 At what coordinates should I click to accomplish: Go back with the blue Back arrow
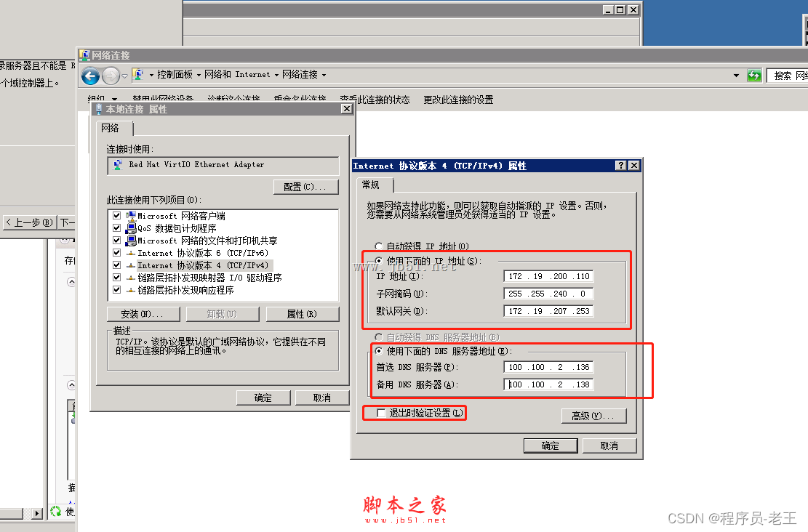[x=91, y=76]
